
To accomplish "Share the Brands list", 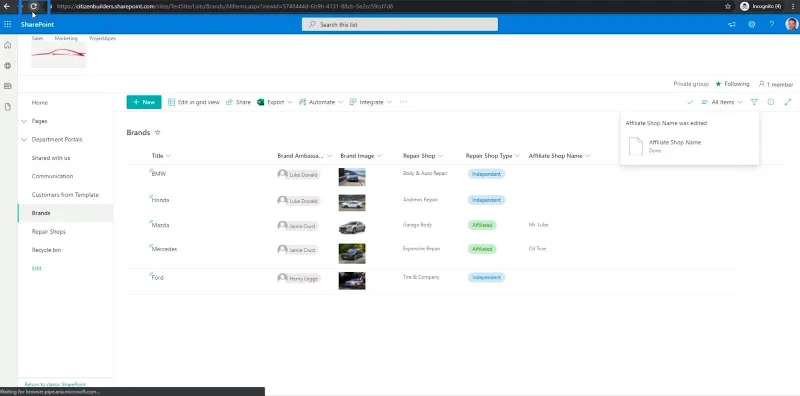I will pos(238,102).
